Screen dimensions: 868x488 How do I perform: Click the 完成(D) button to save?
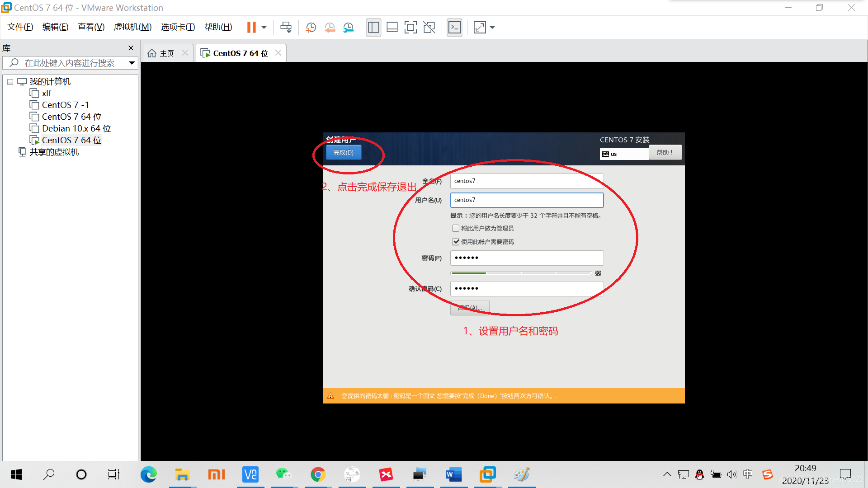344,152
